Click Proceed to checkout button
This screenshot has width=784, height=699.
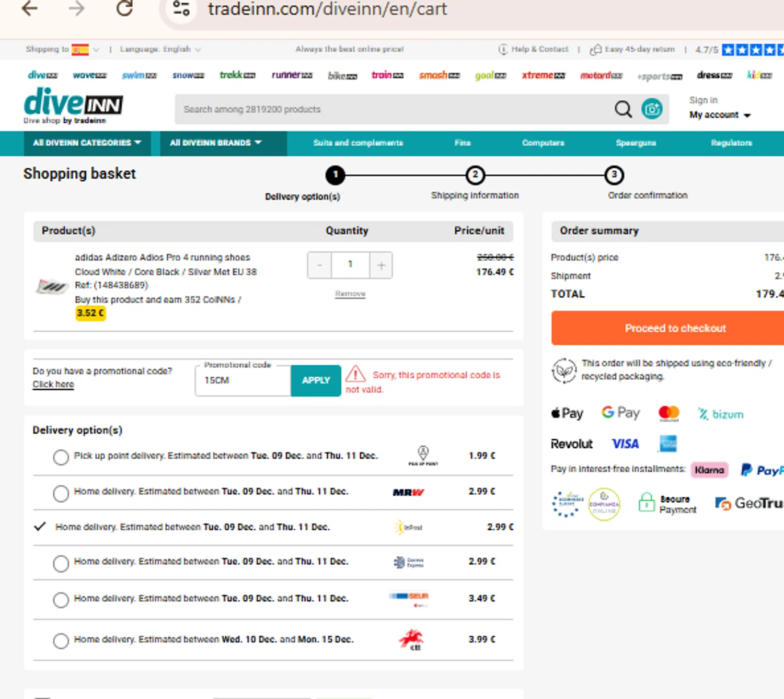click(x=668, y=328)
